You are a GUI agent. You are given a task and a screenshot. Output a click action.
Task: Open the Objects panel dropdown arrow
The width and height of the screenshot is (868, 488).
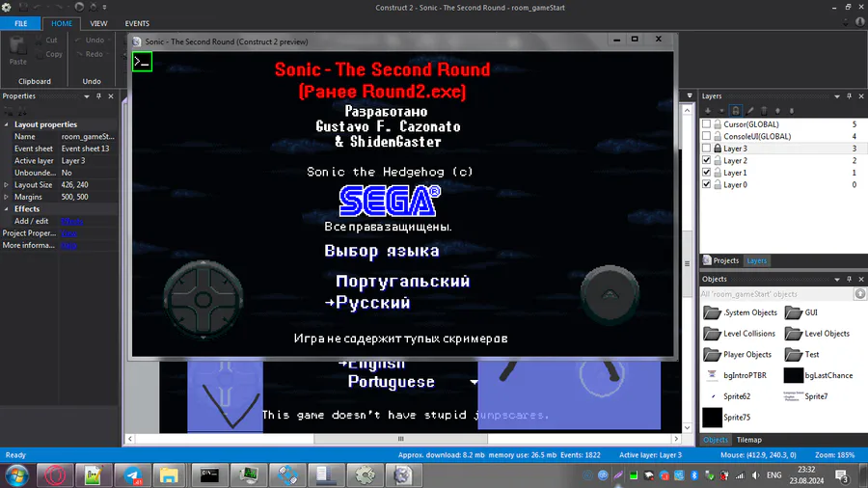[x=837, y=280]
